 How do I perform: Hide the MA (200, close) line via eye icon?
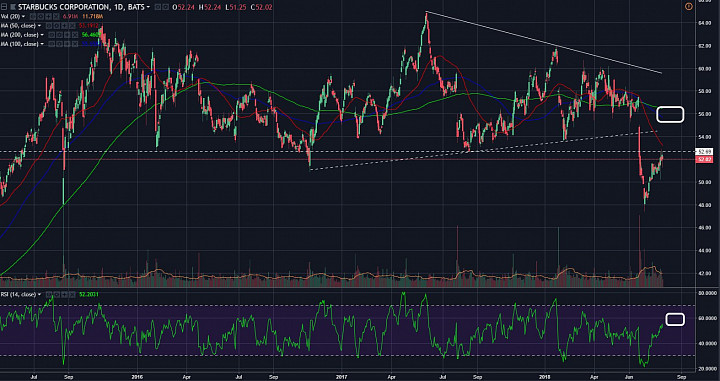51,35
